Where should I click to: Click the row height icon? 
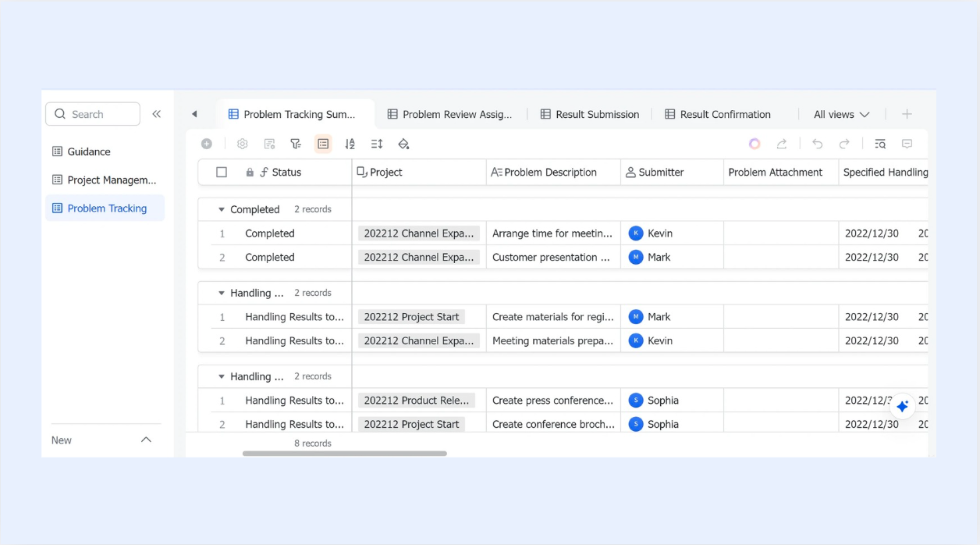[x=377, y=144]
